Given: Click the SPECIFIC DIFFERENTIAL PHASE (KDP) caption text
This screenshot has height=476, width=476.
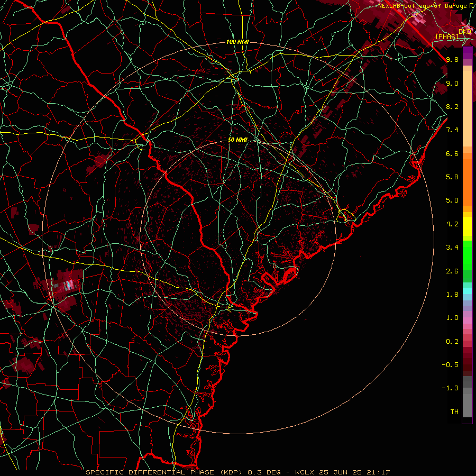Looking at the screenshot, I should pyautogui.click(x=166, y=472).
